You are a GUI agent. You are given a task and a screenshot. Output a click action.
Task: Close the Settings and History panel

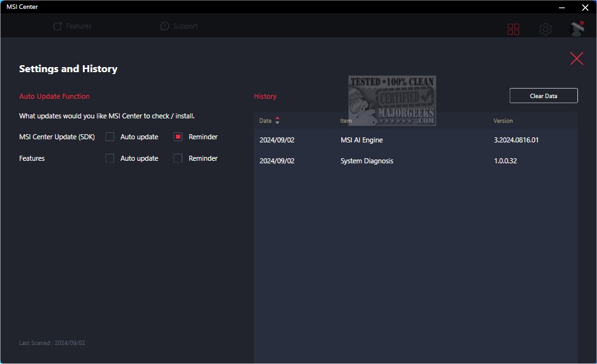(577, 59)
